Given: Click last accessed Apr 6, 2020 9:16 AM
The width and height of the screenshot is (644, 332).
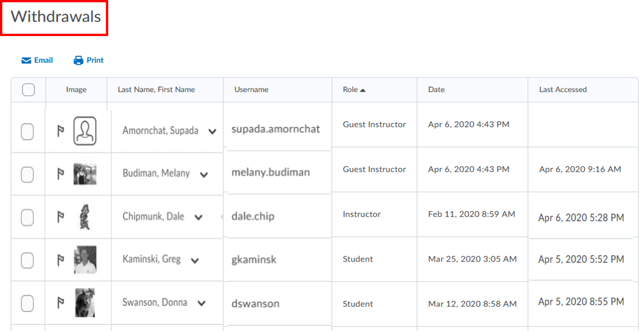Looking at the screenshot, I should point(580,169).
